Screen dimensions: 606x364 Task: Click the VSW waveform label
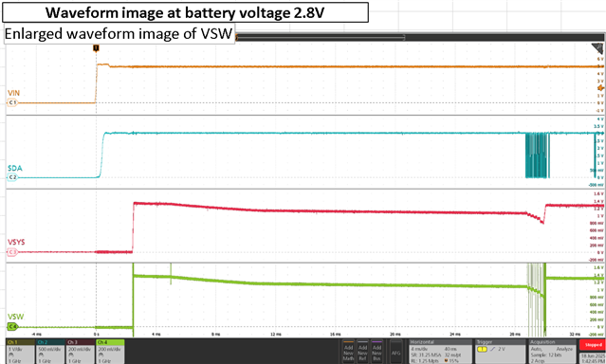point(15,317)
